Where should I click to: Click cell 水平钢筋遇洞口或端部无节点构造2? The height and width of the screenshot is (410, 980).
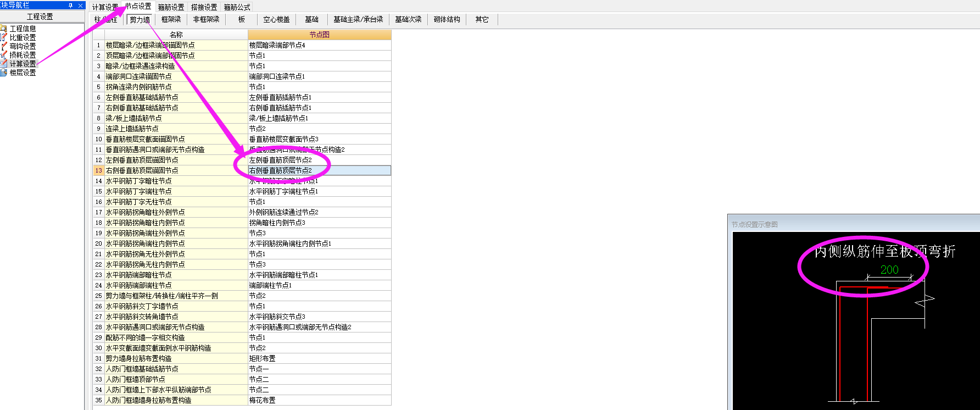(319, 327)
